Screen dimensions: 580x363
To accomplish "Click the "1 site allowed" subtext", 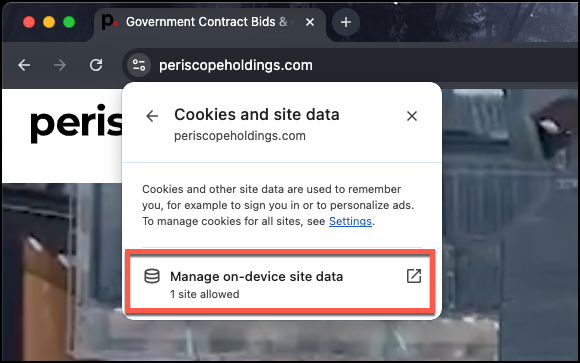I will 205,294.
